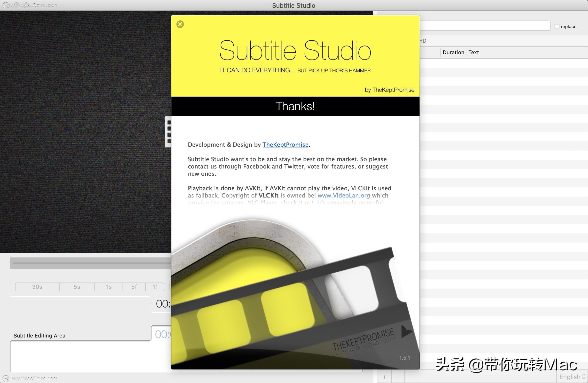
Task: Select the 5s step segment
Action: pos(77,287)
